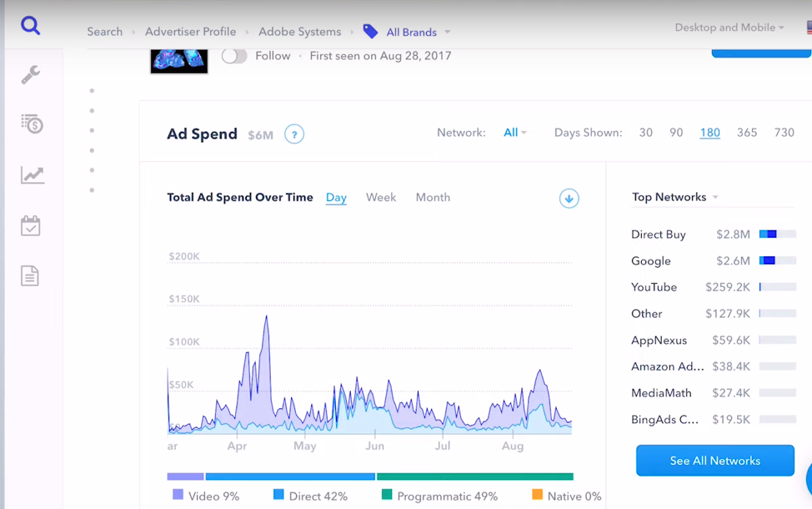
Task: Click the $2.8M Direct Buy spend value
Action: coord(733,234)
